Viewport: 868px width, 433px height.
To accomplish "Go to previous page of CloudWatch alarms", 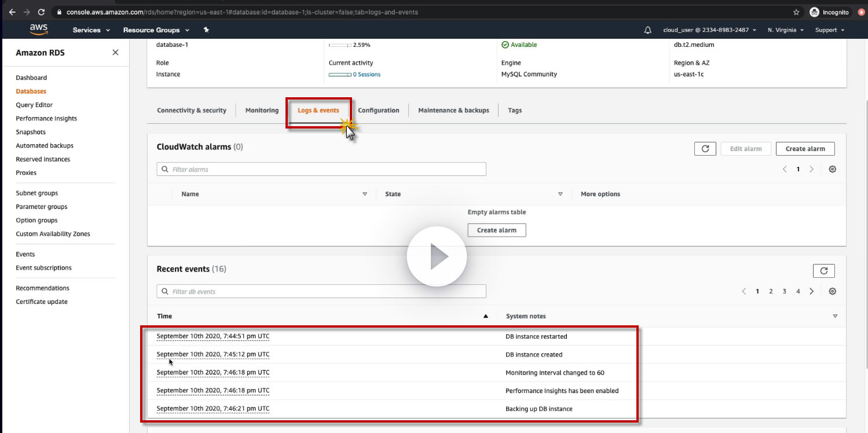I will click(785, 169).
